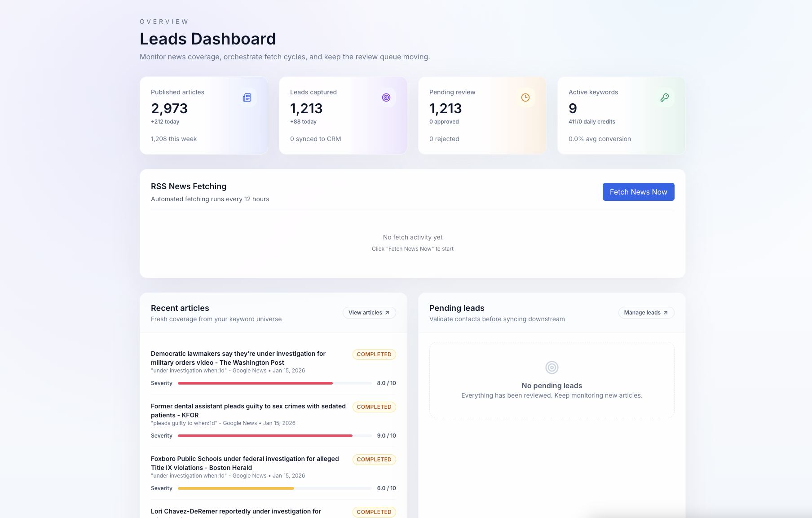Open the Foxboro Public Schools Boston Herald article
The image size is (812, 518).
pyautogui.click(x=245, y=463)
